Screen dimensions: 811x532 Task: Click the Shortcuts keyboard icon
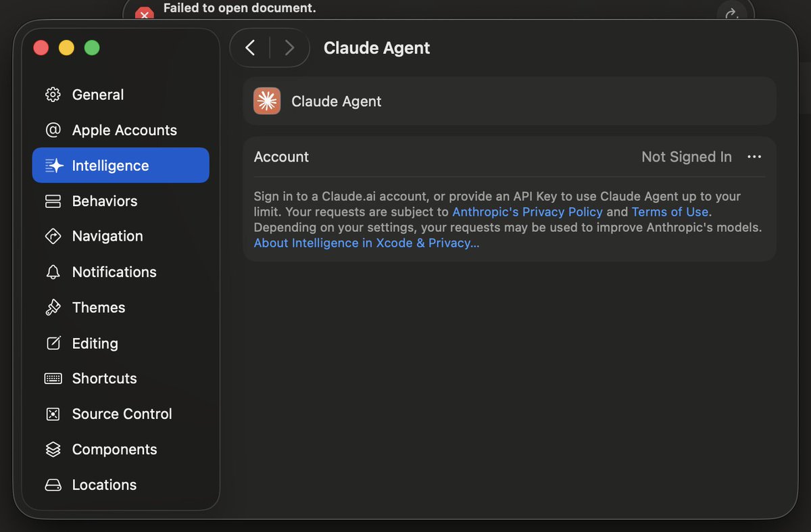tap(53, 379)
